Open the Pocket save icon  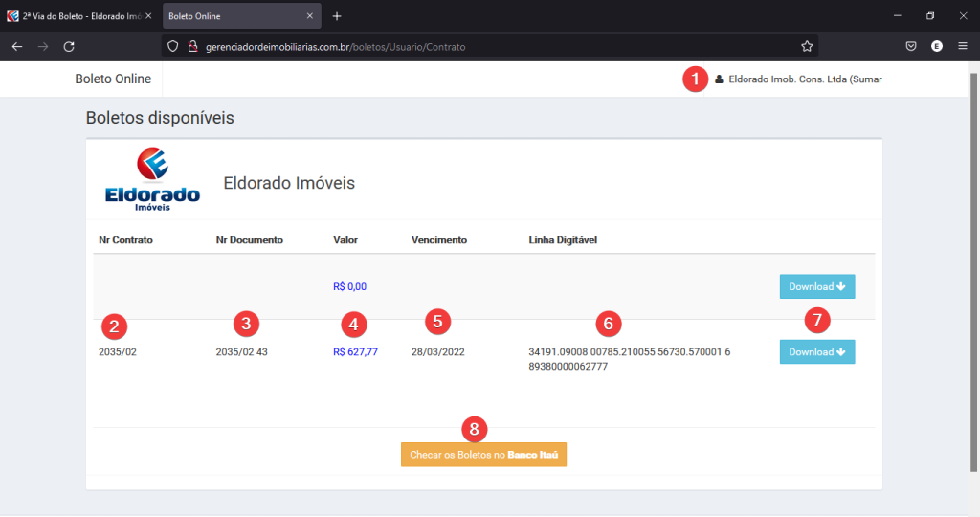pyautogui.click(x=911, y=46)
